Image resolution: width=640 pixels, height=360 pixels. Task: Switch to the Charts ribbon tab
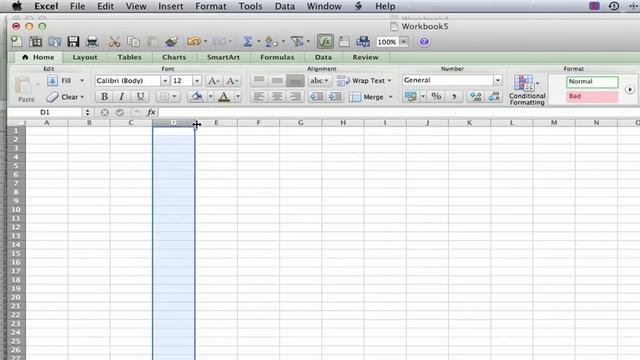click(174, 57)
